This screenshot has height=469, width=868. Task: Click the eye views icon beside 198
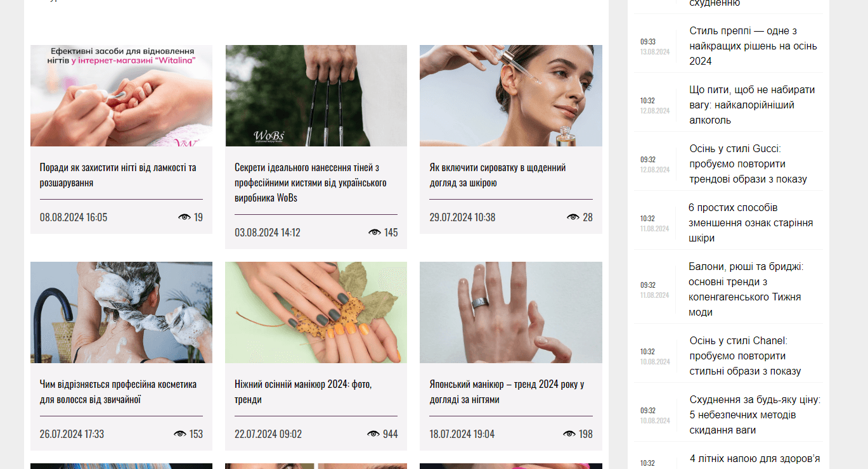(569, 434)
